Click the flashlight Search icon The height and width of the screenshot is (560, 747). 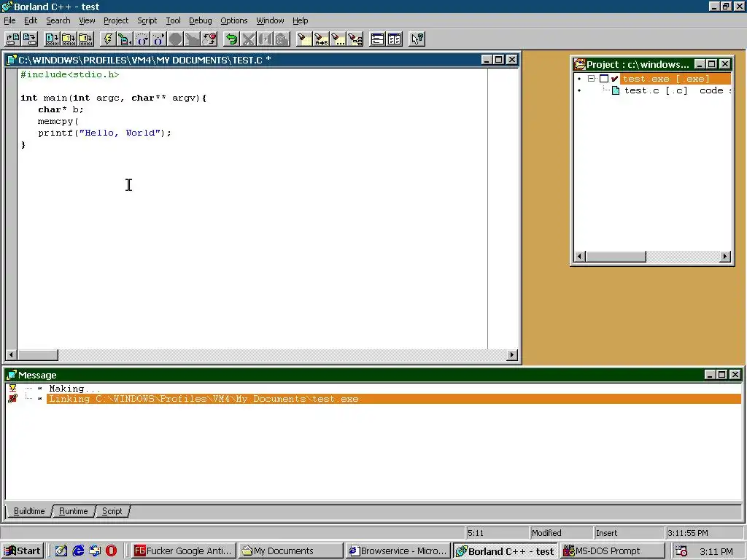click(x=304, y=39)
